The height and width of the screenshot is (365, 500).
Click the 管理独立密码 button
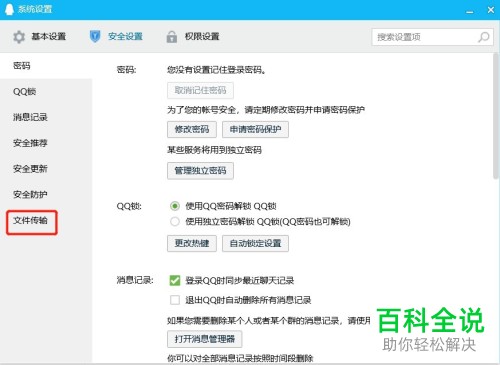point(200,171)
